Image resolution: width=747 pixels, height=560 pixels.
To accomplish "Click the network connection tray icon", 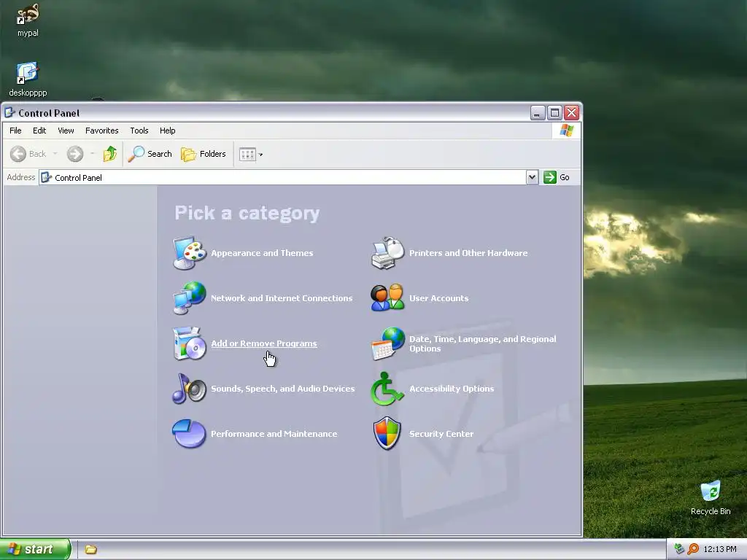I will [679, 549].
